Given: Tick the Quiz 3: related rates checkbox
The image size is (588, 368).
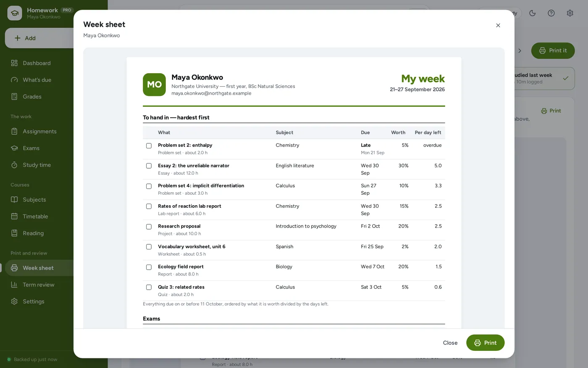Looking at the screenshot, I should tap(149, 287).
